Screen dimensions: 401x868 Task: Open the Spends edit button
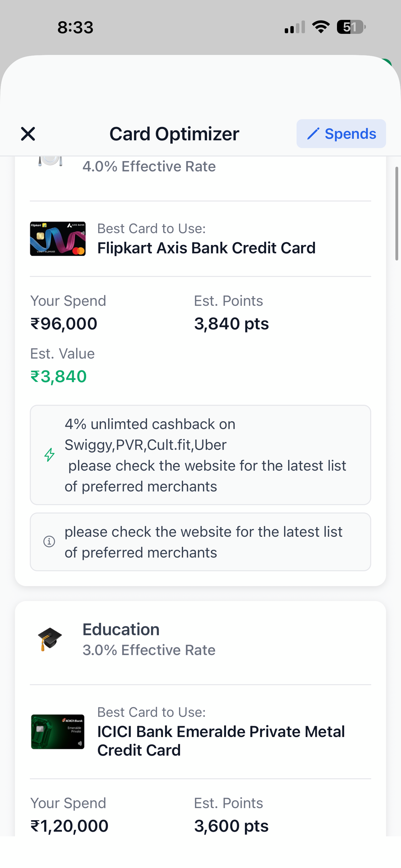341,134
